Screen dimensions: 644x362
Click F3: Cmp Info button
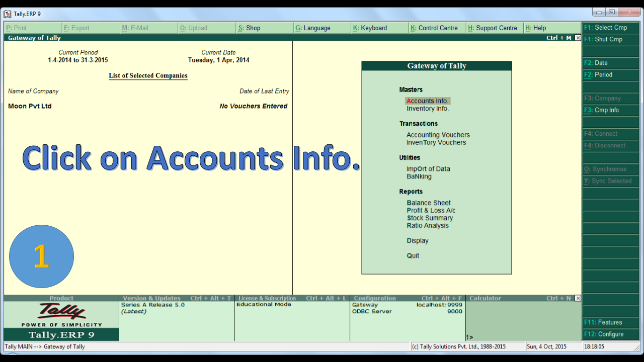[611, 110]
